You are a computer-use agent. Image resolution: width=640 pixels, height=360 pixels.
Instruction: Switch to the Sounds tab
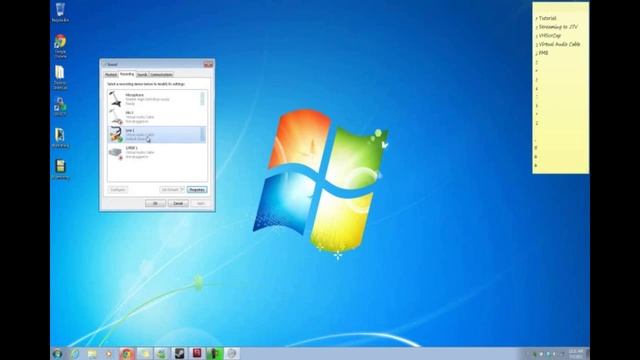tap(142, 75)
